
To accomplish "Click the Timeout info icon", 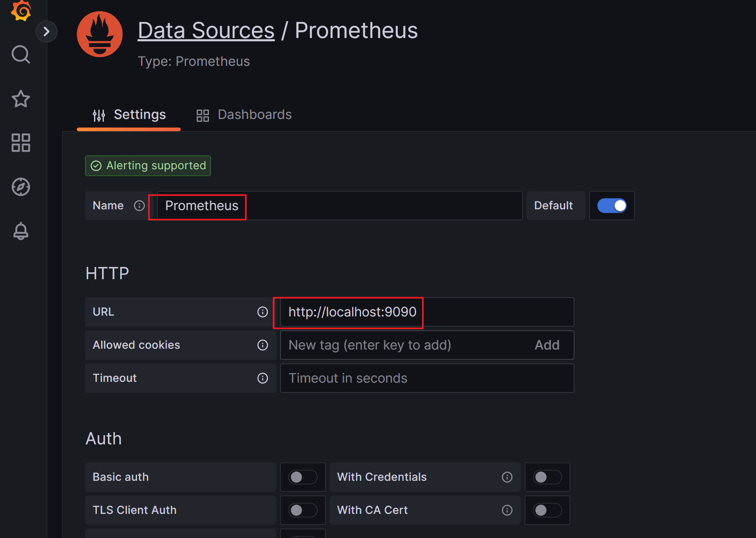I will tap(262, 378).
